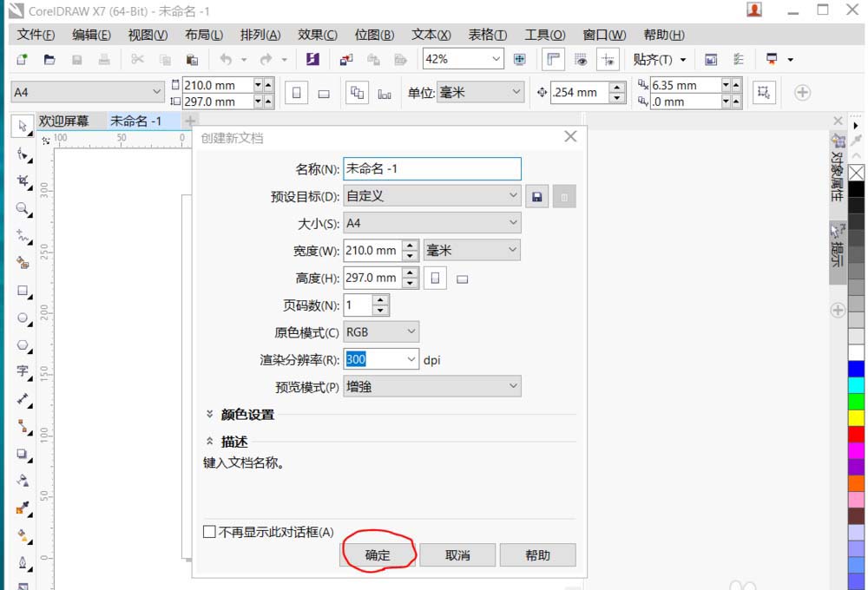
Task: Click the 取消 button
Action: pos(457,554)
